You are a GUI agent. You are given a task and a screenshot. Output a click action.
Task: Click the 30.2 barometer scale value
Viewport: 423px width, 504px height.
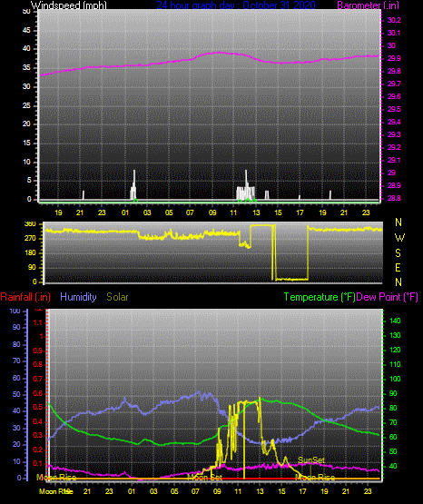(394, 20)
